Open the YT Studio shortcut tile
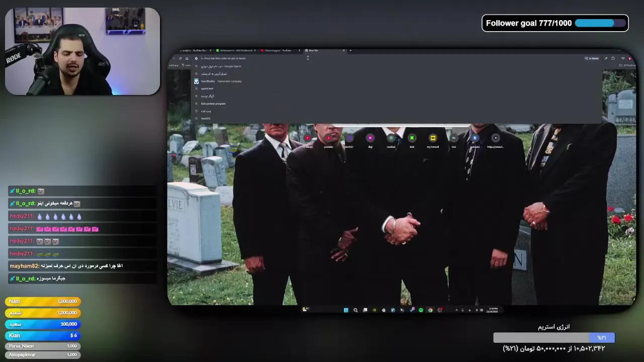644x362 pixels. [x=307, y=140]
